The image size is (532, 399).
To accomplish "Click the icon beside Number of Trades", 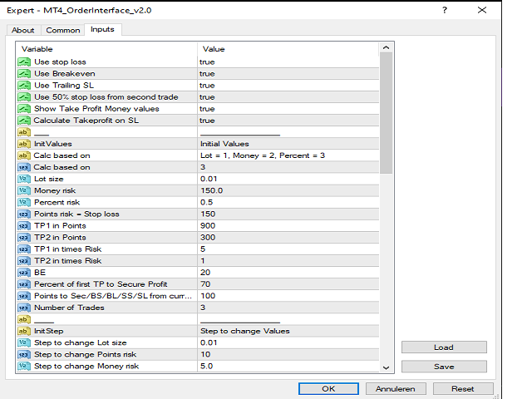I will click(x=24, y=308).
